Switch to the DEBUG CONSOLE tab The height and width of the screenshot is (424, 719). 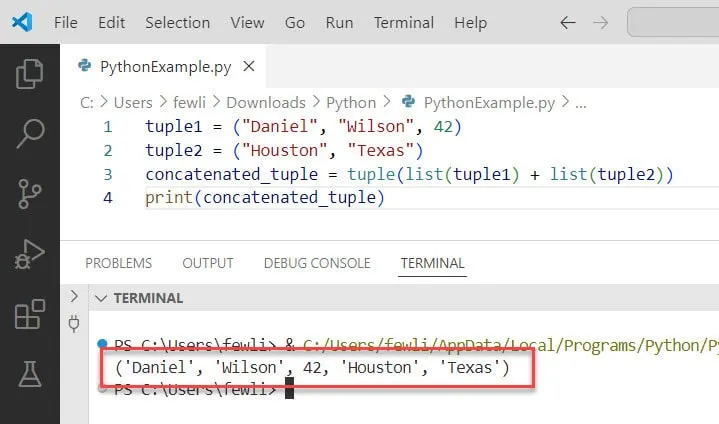(317, 263)
